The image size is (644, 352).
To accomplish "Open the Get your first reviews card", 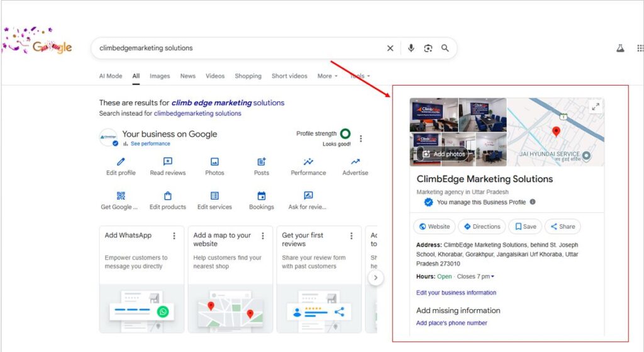I will (x=319, y=279).
